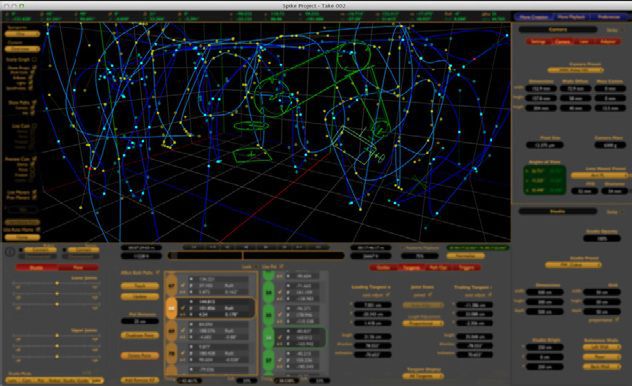The width and height of the screenshot is (632, 386).
Task: Open the Camera Preset dropdown
Action: (x=575, y=70)
